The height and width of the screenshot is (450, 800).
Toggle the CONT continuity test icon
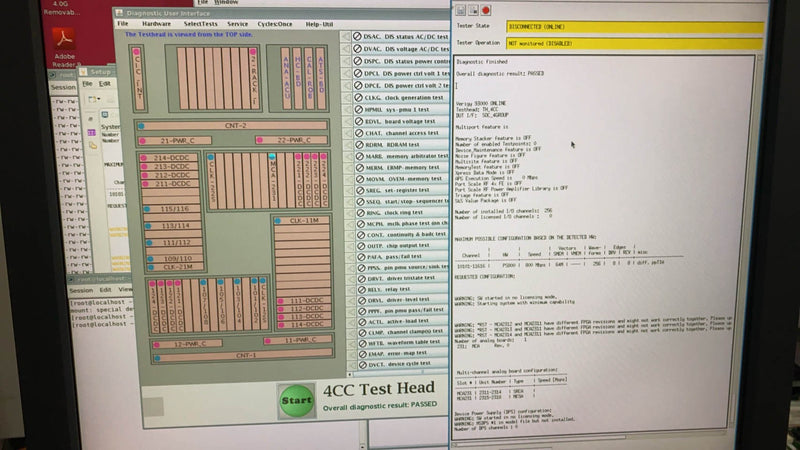point(361,235)
